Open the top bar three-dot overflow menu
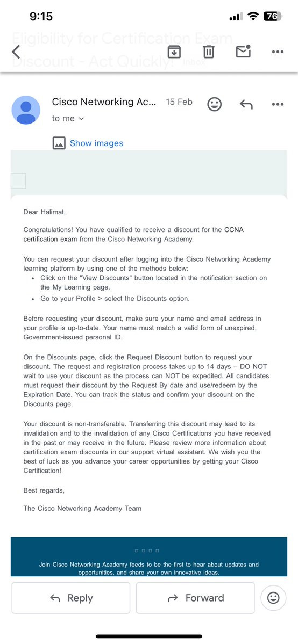Image resolution: width=298 pixels, height=644 pixels. pyautogui.click(x=278, y=52)
